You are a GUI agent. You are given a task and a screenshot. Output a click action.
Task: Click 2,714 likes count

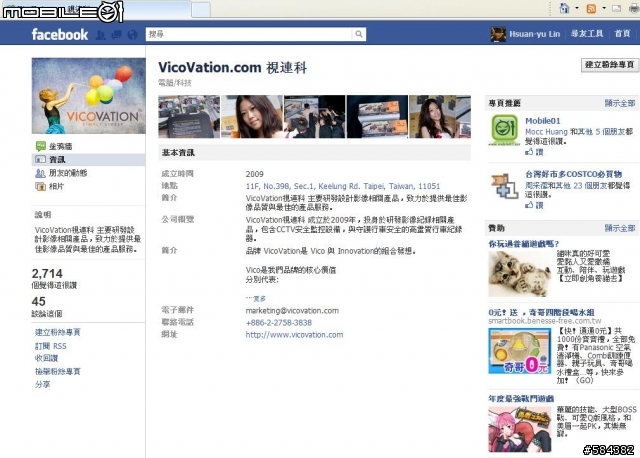[47, 273]
